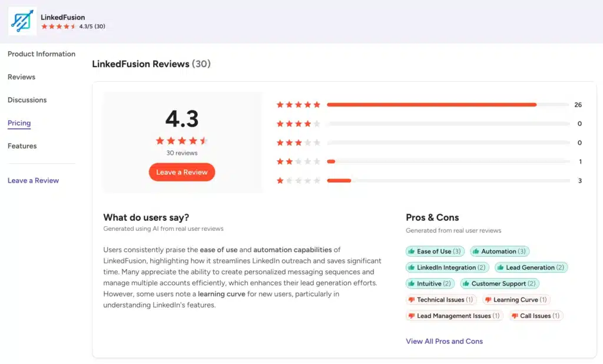
Task: Click the LinkedFusion logo icon
Action: point(22,21)
